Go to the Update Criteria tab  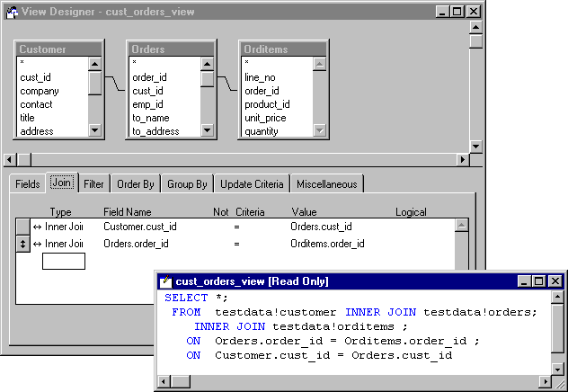click(x=253, y=184)
